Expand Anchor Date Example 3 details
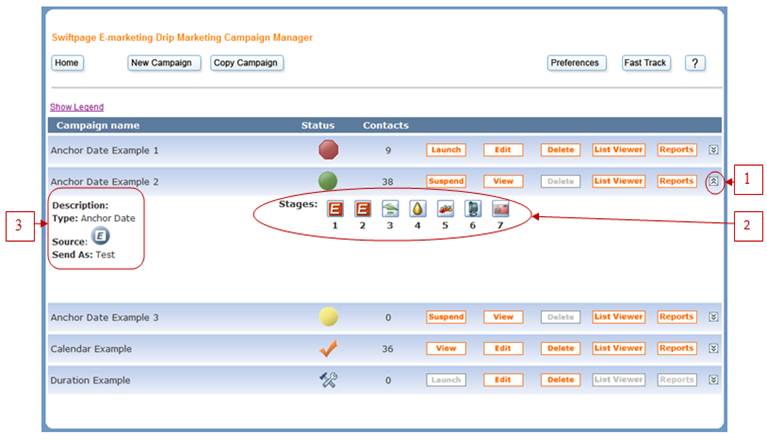 713,317
